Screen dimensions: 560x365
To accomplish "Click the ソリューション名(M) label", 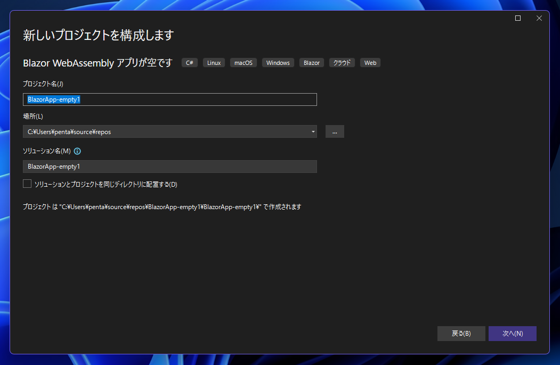I will point(47,151).
